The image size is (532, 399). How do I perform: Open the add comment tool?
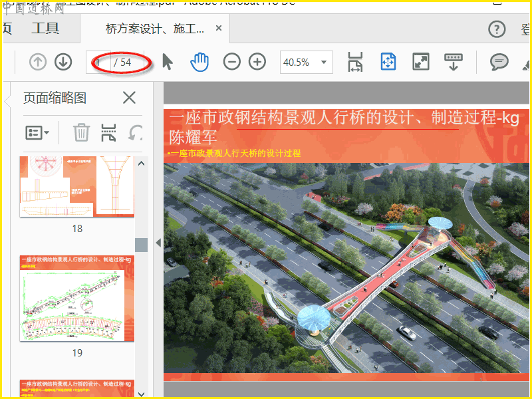click(499, 62)
